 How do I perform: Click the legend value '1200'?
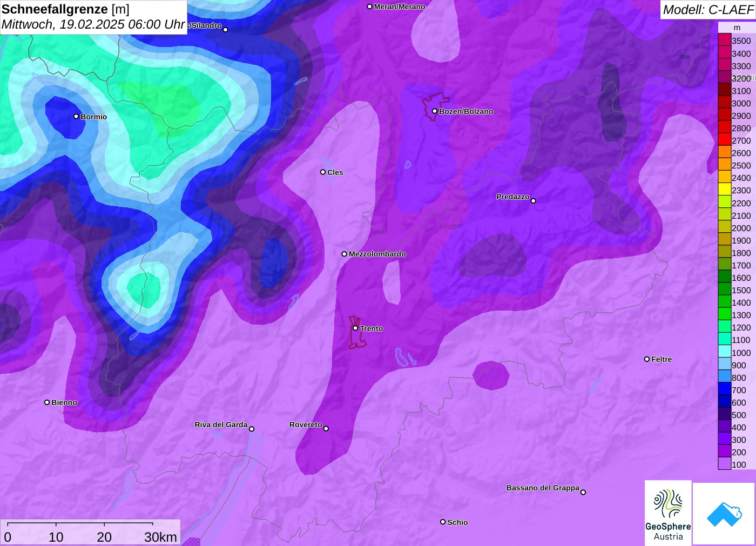tap(741, 327)
